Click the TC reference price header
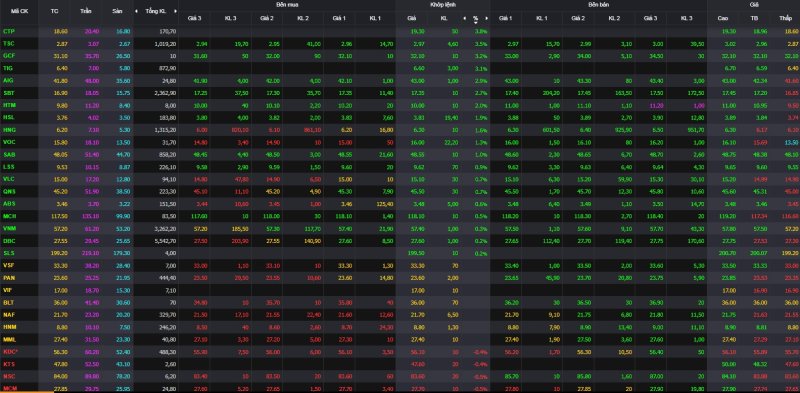 [55, 11]
